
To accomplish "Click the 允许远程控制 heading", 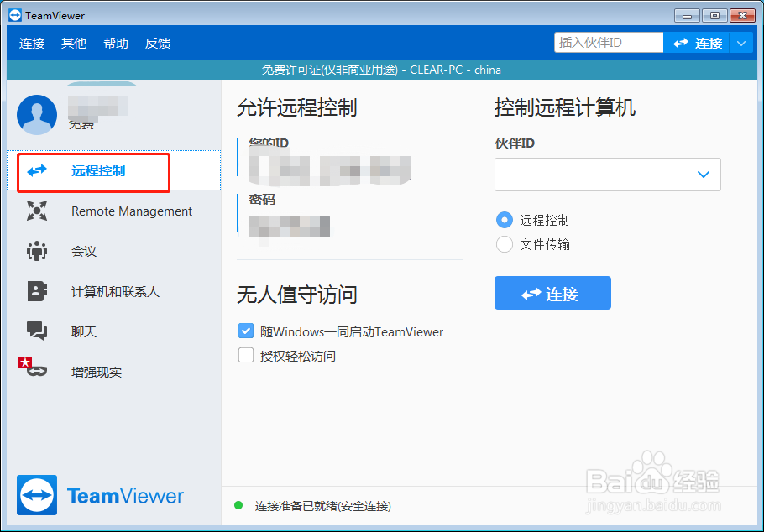I will click(x=296, y=107).
